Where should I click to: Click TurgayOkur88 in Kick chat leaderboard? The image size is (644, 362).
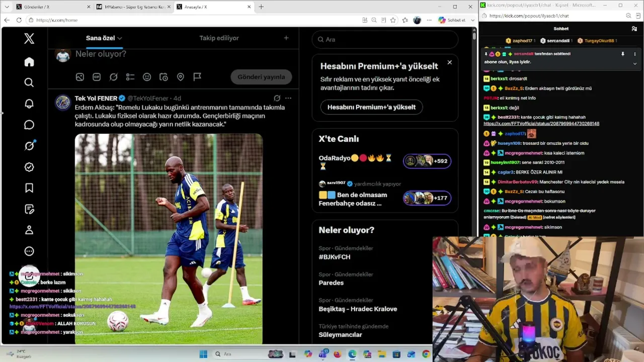(596, 41)
